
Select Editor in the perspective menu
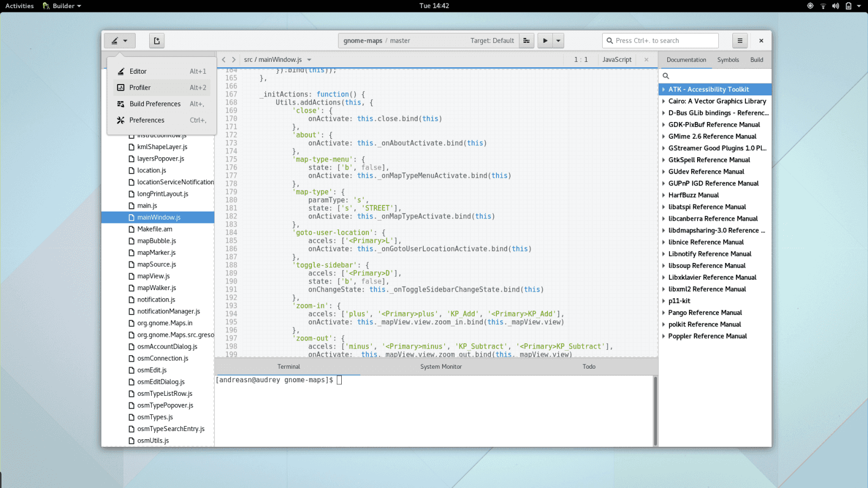pos(162,71)
